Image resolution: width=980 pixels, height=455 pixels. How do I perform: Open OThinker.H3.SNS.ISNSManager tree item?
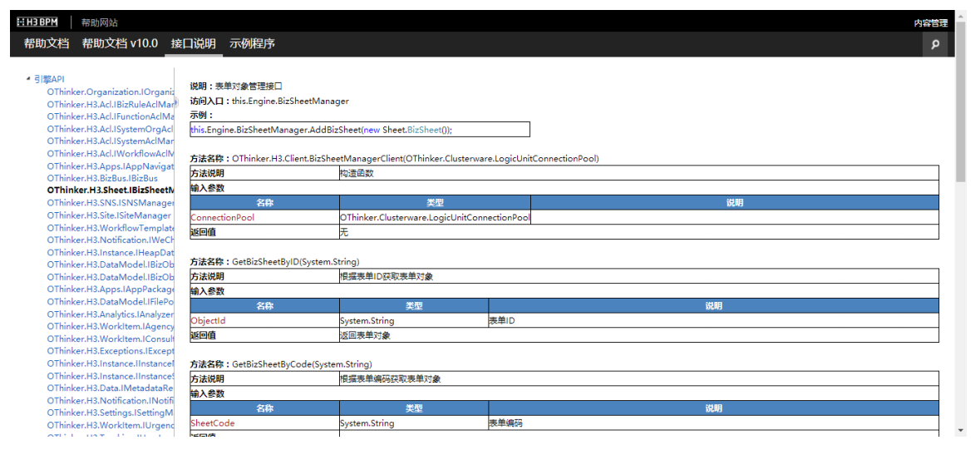tap(110, 203)
